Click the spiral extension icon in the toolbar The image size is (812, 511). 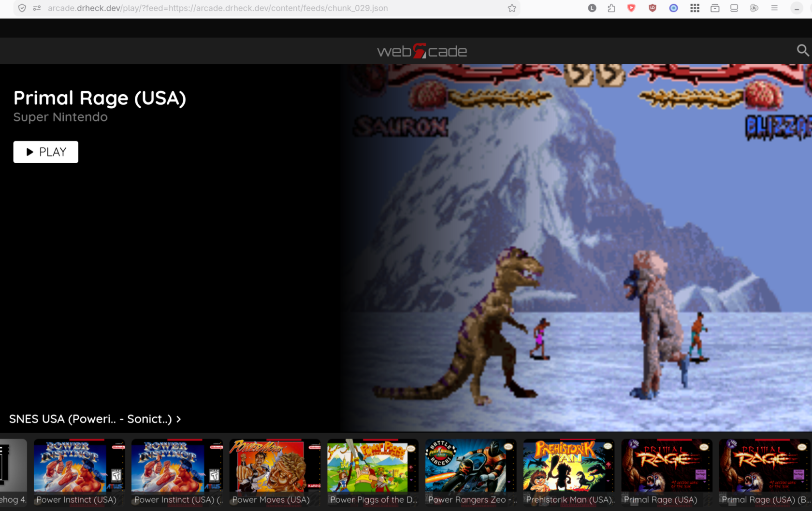[754, 8]
